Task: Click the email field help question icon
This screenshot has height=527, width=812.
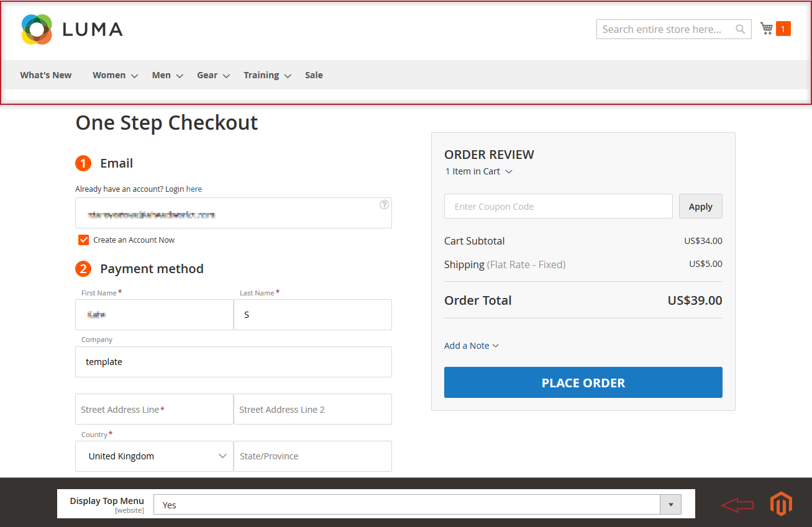Action: [384, 204]
